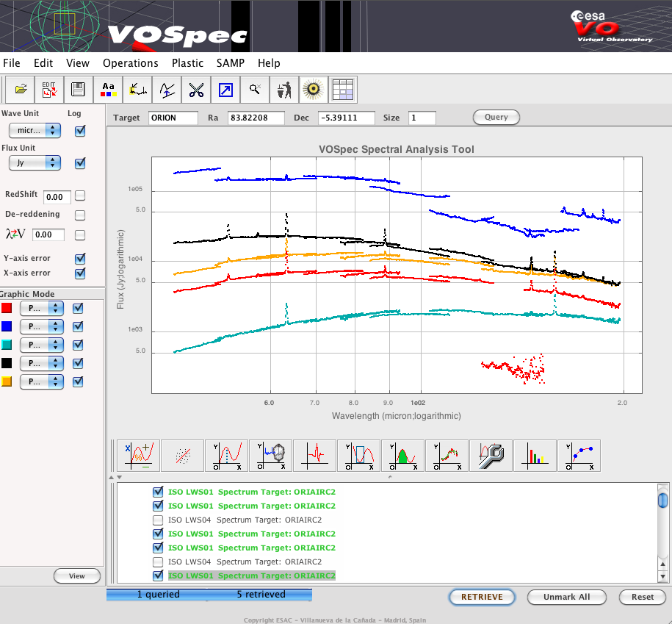The image size is (672, 624).
Task: Open the SAMP menu
Action: [230, 63]
